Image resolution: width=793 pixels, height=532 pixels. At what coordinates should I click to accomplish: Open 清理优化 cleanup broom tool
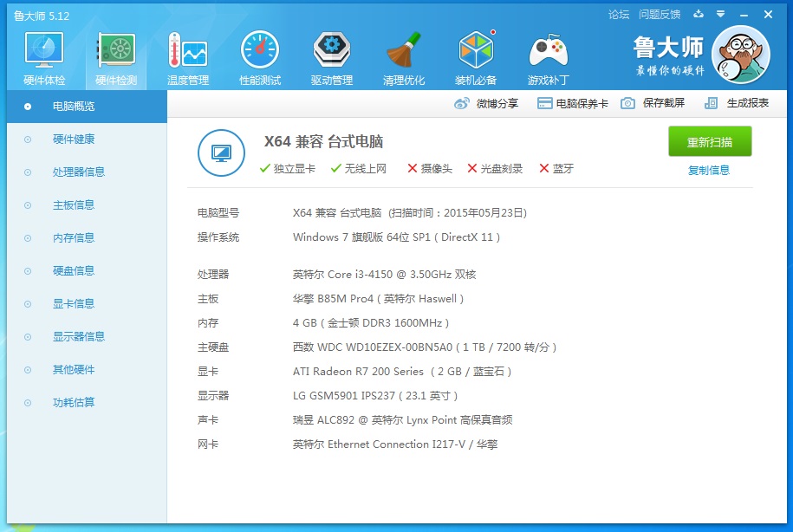[404, 59]
